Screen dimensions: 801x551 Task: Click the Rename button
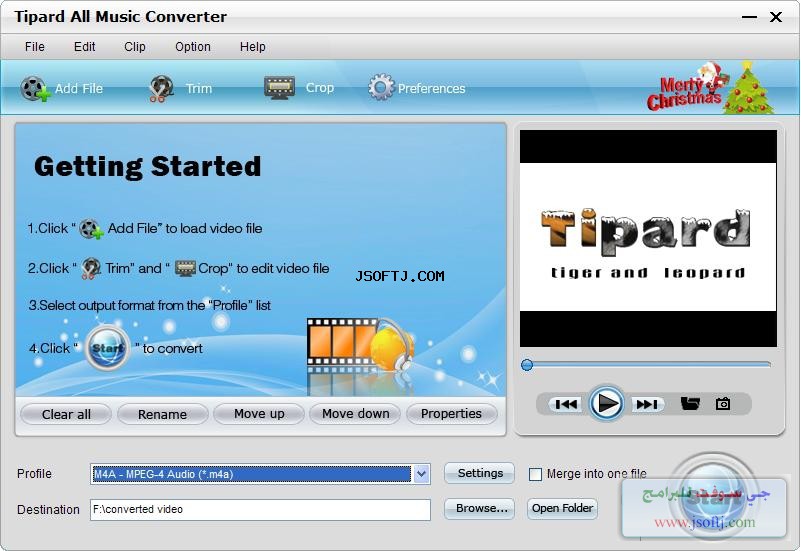162,414
